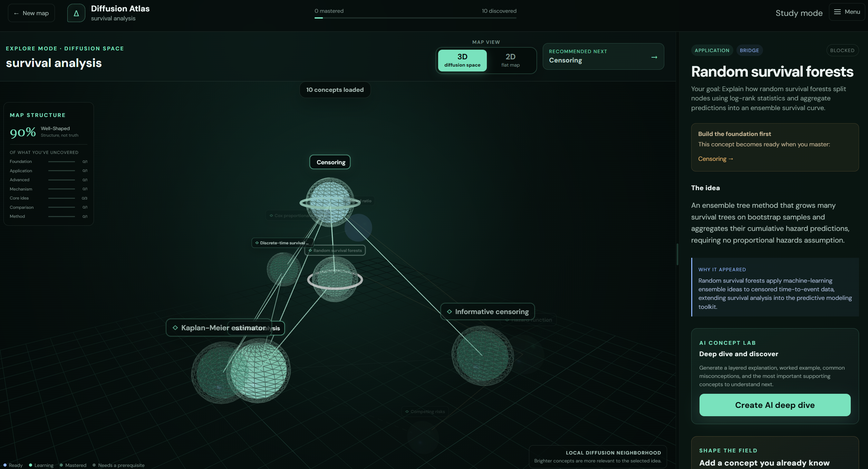The image size is (868, 469).
Task: Click the ringed Random survival forests sphere
Action: click(335, 279)
